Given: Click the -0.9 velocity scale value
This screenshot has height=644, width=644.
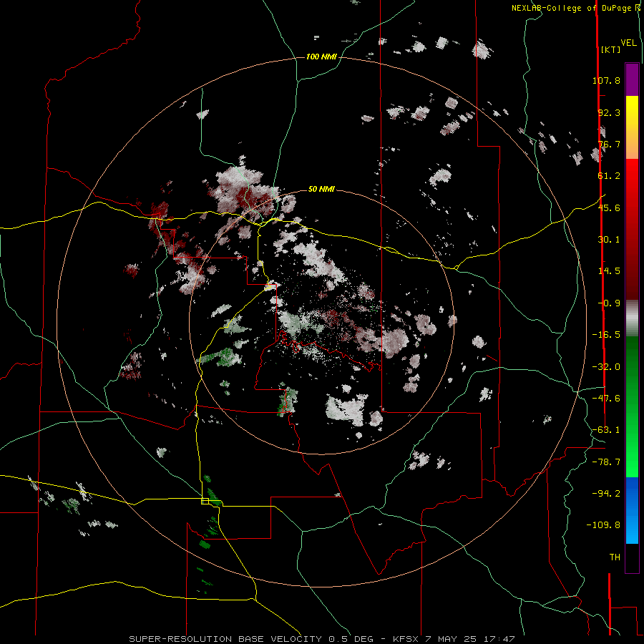Looking at the screenshot, I should (x=609, y=303).
